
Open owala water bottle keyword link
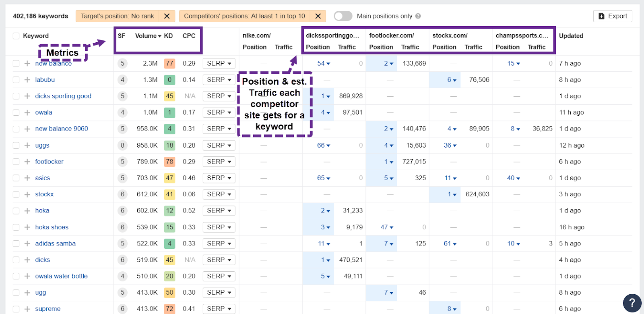(62, 276)
